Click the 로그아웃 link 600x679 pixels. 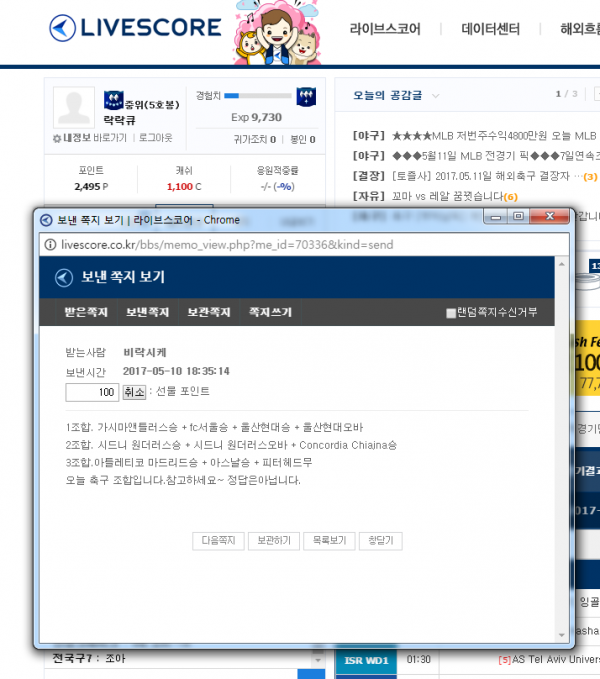pyautogui.click(x=155, y=138)
